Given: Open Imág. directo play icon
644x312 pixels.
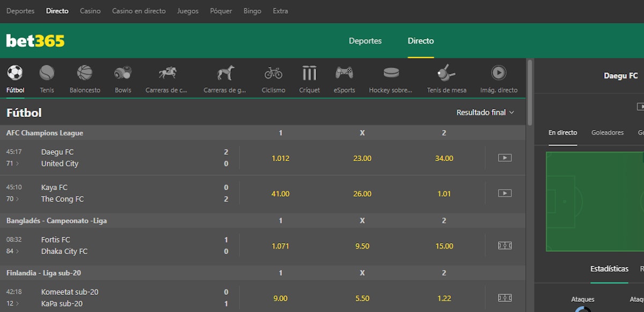Looking at the screenshot, I should pyautogui.click(x=499, y=73).
